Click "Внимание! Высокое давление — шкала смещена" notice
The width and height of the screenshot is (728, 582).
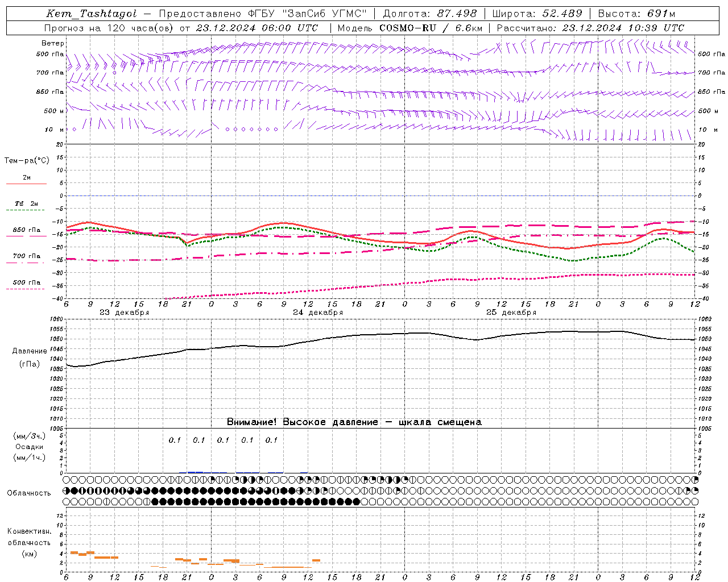[354, 422]
